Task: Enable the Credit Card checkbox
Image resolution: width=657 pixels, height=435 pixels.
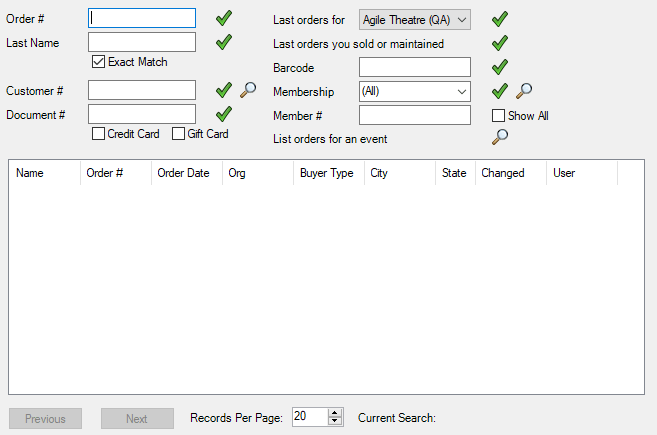Action: (98, 134)
